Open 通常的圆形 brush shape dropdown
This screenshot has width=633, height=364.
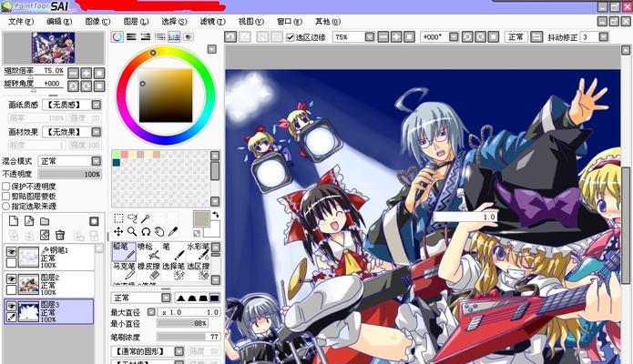(x=179, y=351)
